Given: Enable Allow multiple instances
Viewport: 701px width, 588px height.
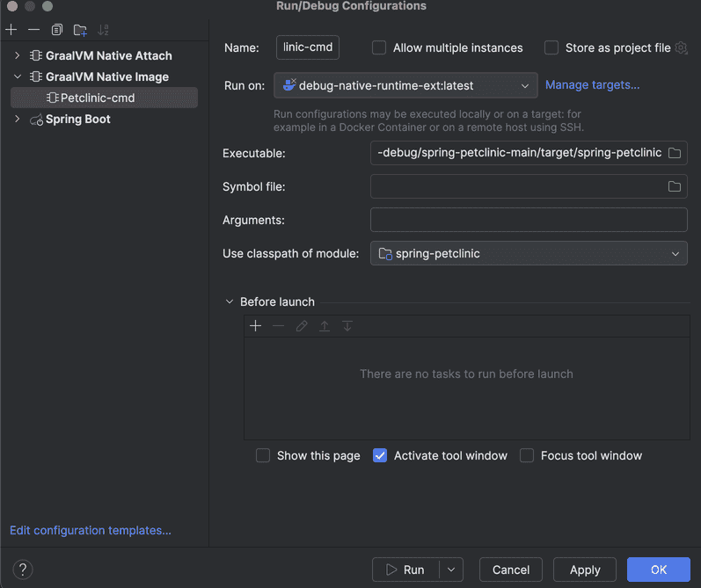Looking at the screenshot, I should (379, 47).
